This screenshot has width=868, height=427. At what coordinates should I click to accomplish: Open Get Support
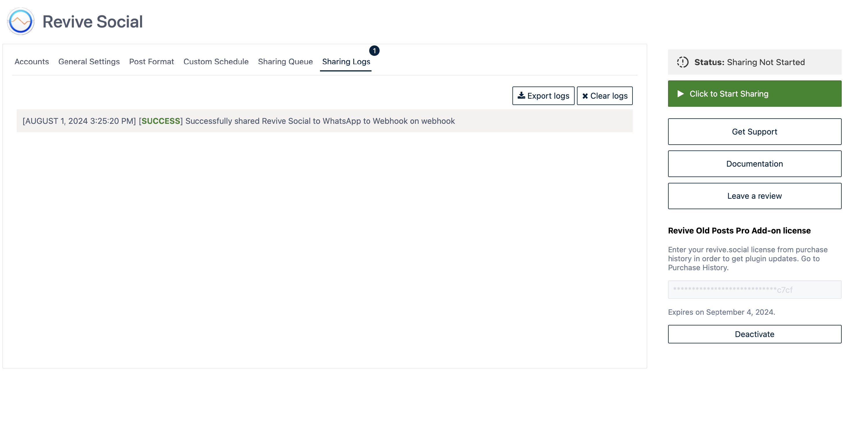click(x=754, y=132)
